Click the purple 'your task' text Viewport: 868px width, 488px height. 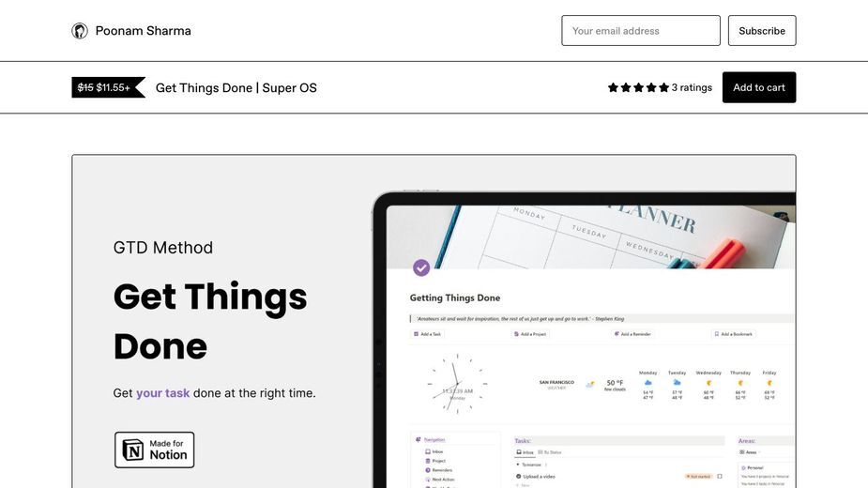tap(162, 393)
